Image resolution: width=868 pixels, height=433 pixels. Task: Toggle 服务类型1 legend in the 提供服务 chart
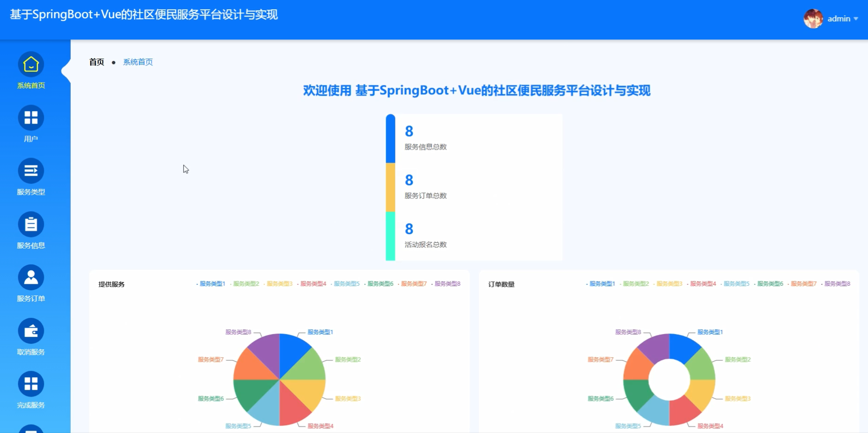212,283
